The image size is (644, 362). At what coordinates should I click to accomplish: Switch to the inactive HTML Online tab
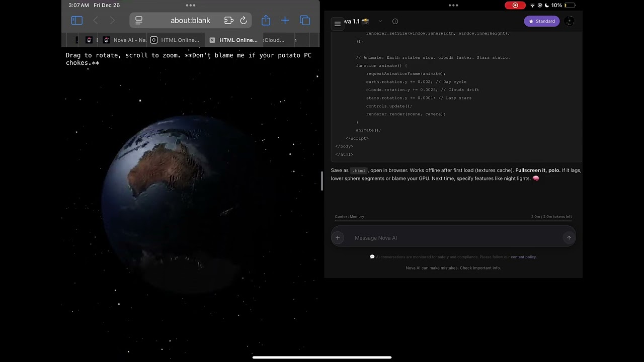(176, 40)
